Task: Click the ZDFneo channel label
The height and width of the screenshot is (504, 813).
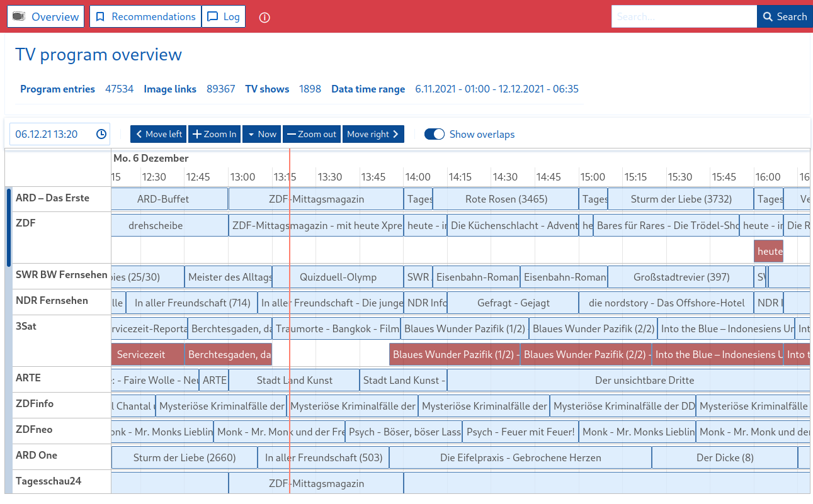Action: point(34,429)
